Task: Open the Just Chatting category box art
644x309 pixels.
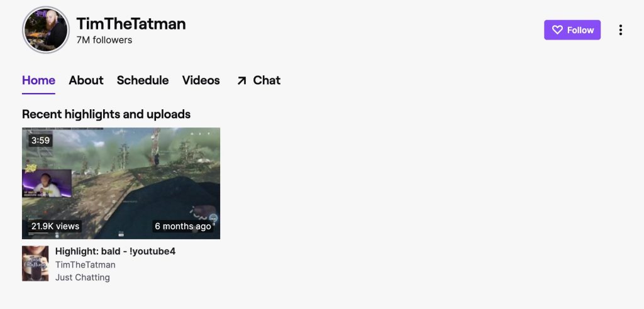Action: [35, 263]
